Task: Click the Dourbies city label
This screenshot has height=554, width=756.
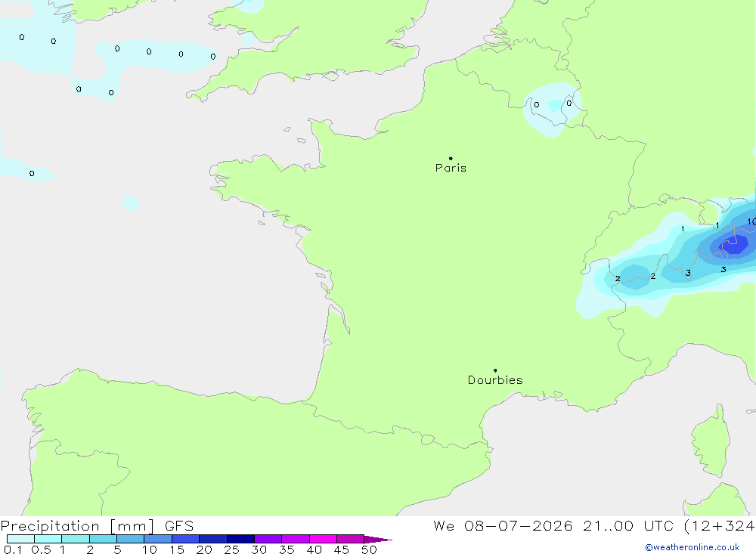Action: (x=495, y=380)
